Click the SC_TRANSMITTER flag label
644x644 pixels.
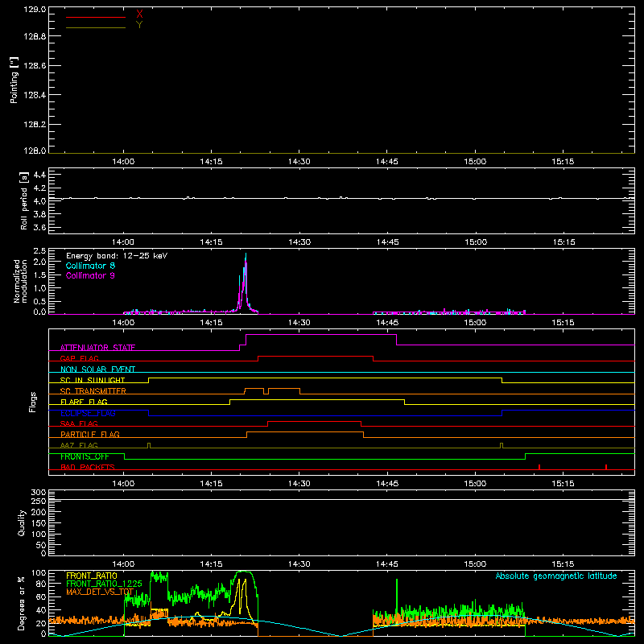93,391
